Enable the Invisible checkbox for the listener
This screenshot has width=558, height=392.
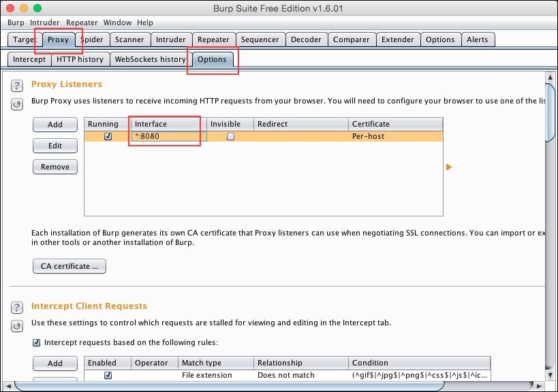pyautogui.click(x=230, y=137)
